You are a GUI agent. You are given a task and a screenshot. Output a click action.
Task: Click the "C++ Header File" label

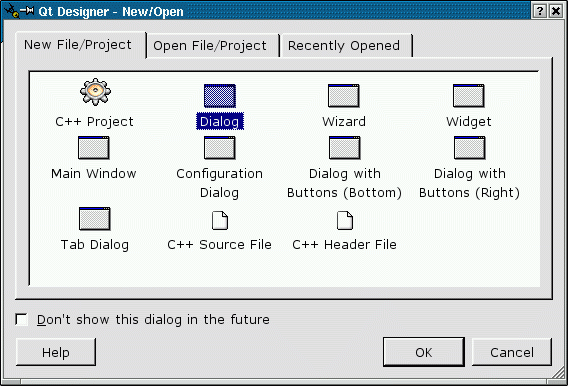click(344, 245)
